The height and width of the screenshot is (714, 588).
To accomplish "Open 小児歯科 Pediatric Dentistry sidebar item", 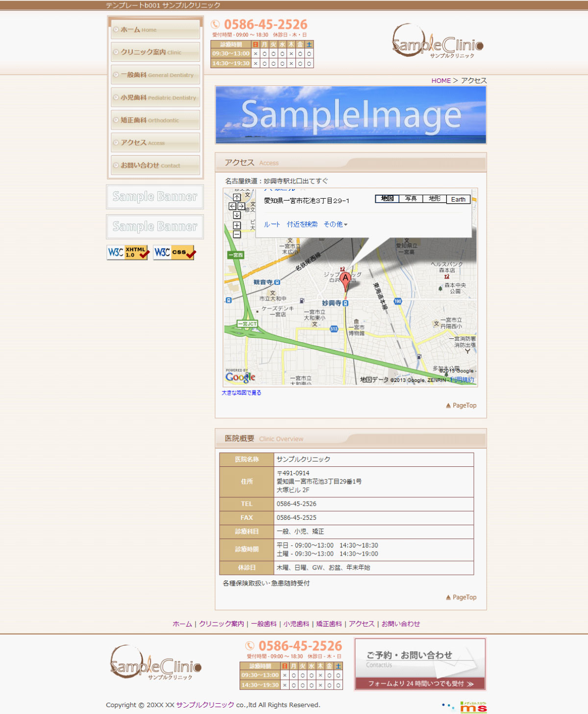I will (155, 98).
